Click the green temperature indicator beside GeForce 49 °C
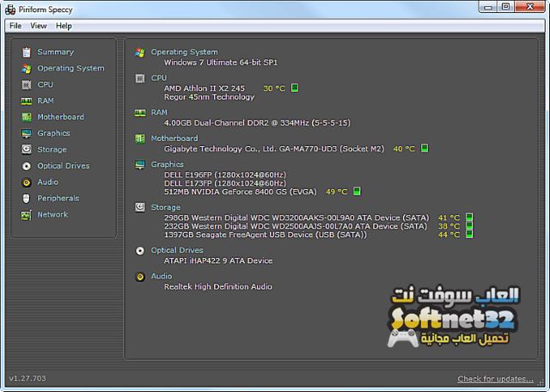This screenshot has width=550, height=392. (357, 191)
